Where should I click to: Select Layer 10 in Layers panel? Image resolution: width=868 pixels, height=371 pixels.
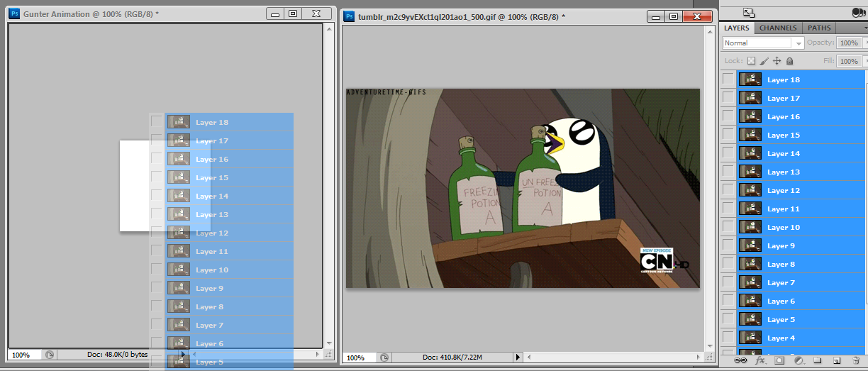pyautogui.click(x=801, y=227)
